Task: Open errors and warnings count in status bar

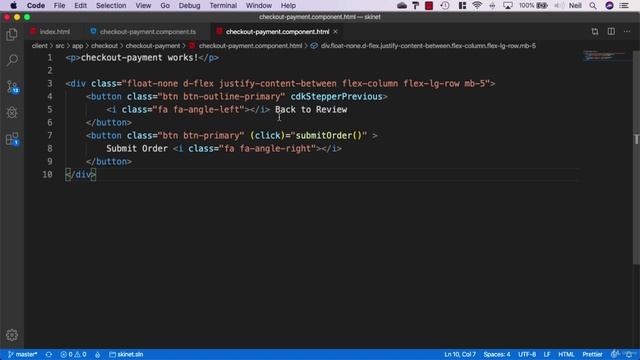Action: click(x=73, y=354)
